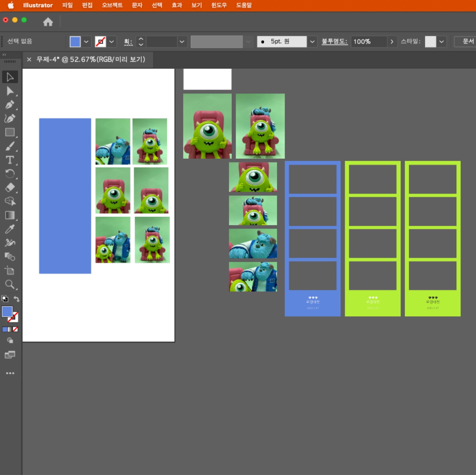Open the 문자 menu
Screen dimensions: 476x475
[137, 5]
